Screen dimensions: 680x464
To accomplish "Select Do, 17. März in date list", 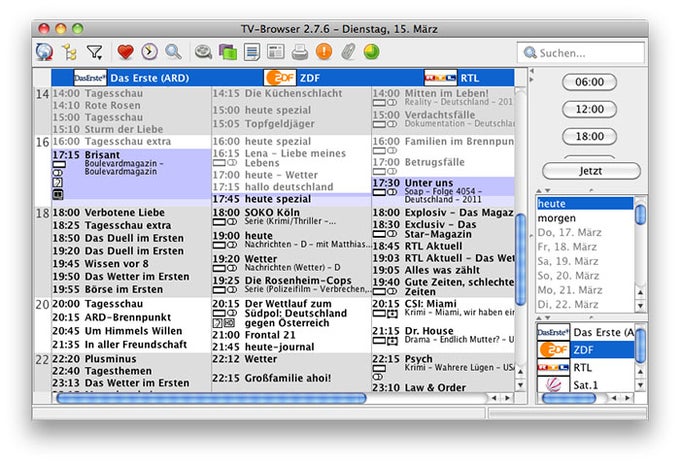I will coord(585,232).
